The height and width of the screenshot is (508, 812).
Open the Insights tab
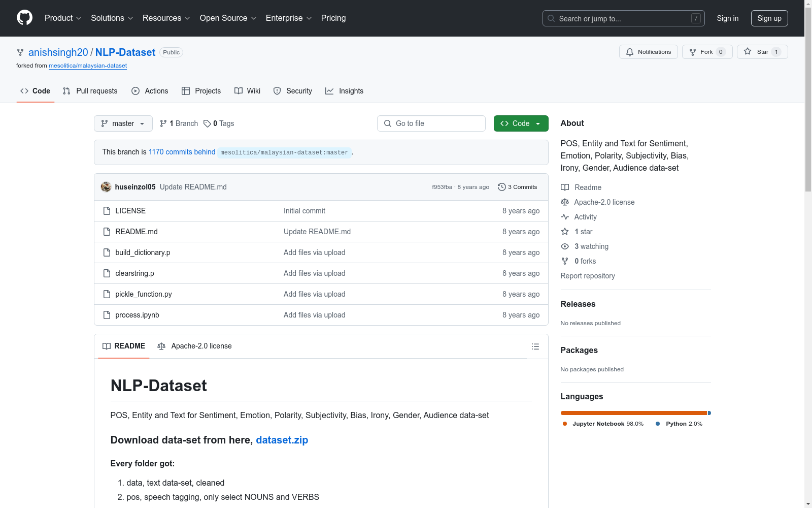(x=344, y=91)
